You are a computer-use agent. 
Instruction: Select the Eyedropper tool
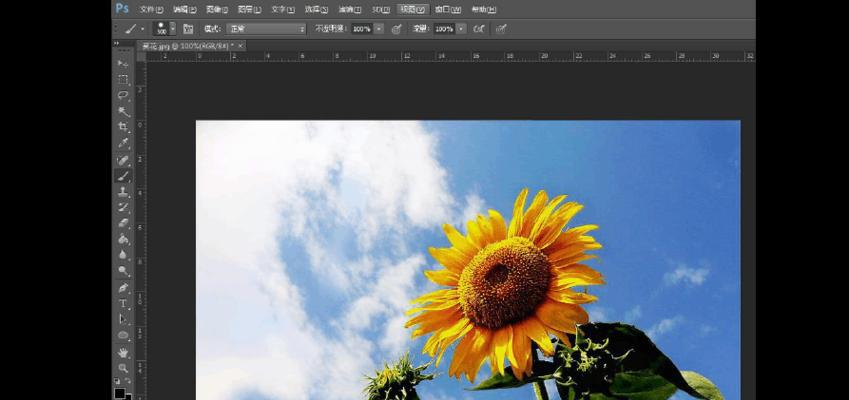[123, 143]
